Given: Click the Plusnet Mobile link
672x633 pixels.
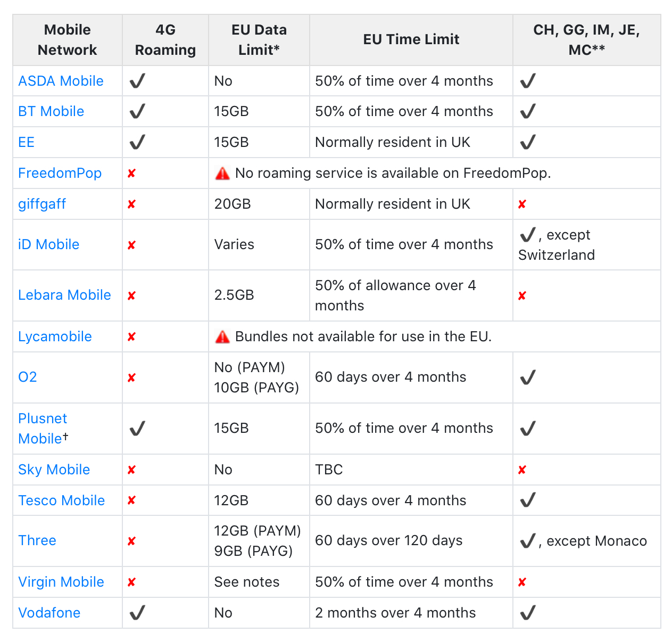Looking at the screenshot, I should pos(43,428).
